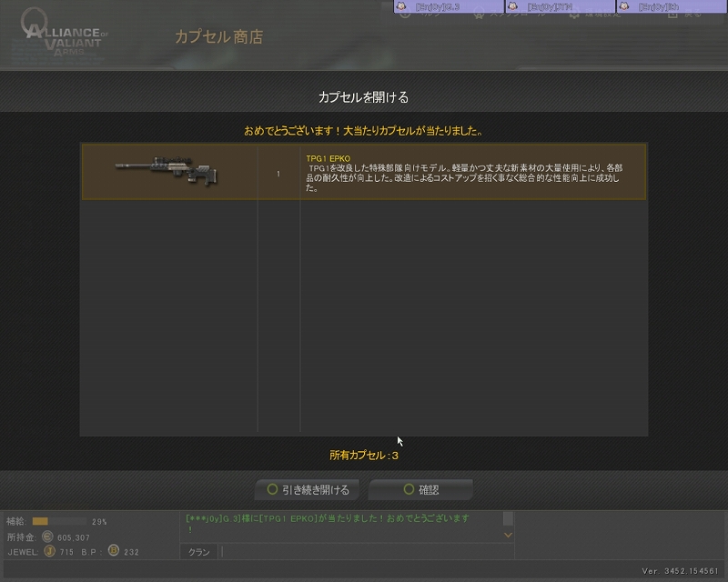Click the chat message input field
Viewport: 728px width, 582px height.
367,552
